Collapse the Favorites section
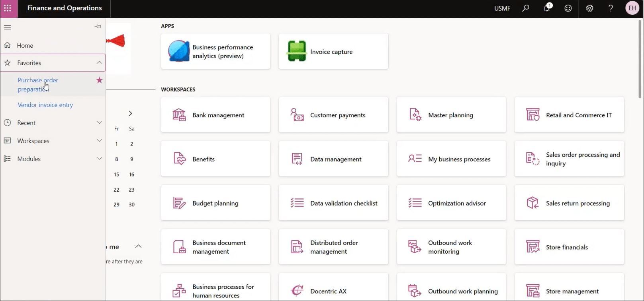The width and height of the screenshot is (644, 301). click(x=99, y=63)
